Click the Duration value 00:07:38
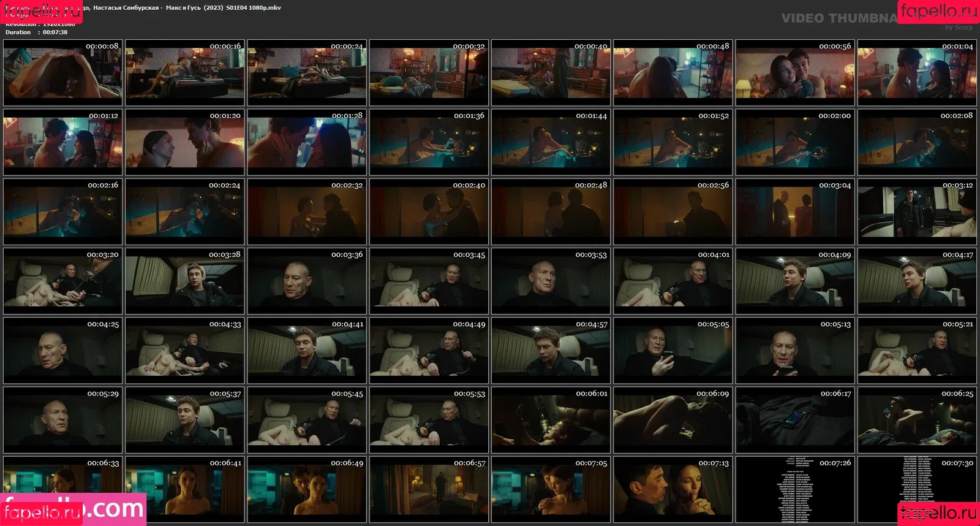The width and height of the screenshot is (980, 526). tap(55, 32)
